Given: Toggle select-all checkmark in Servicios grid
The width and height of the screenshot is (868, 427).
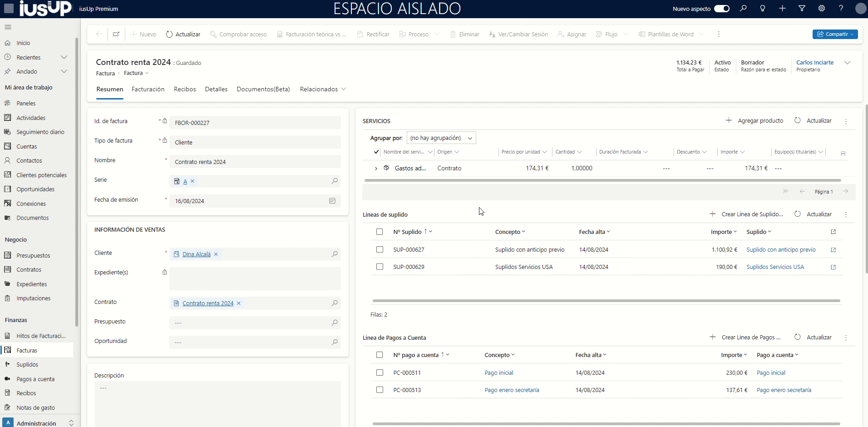Looking at the screenshot, I should point(376,152).
